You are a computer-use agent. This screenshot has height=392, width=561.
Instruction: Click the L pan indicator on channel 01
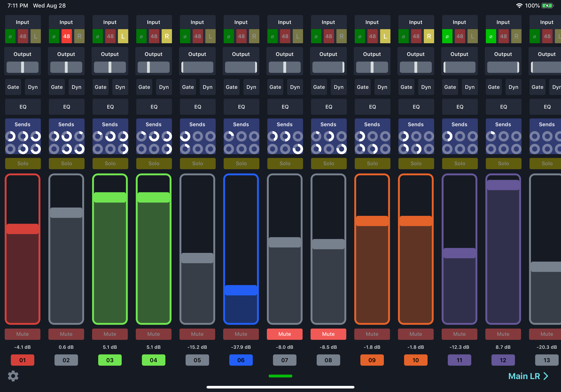coord(35,36)
